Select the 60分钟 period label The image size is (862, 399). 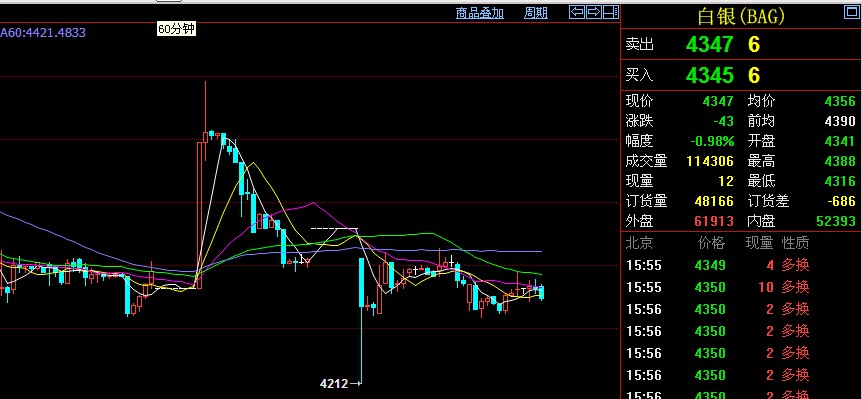(x=176, y=29)
